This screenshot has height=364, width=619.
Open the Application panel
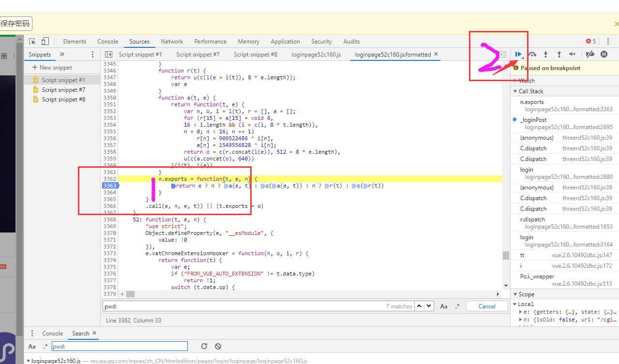click(x=285, y=42)
